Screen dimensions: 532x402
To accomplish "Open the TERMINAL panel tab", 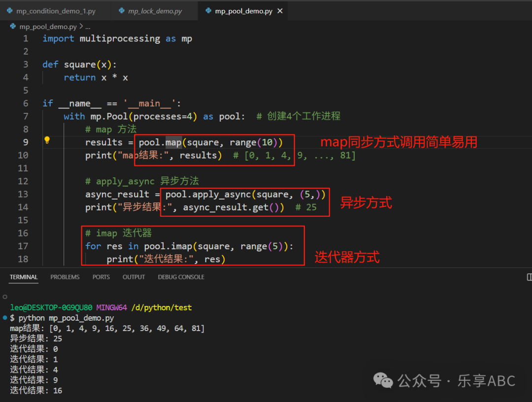I will click(x=24, y=277).
